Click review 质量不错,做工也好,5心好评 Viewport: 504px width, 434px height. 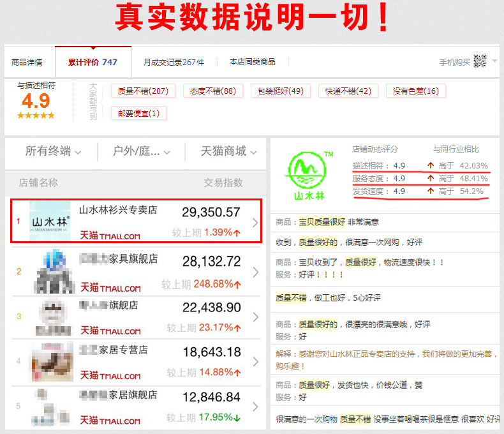328,297
